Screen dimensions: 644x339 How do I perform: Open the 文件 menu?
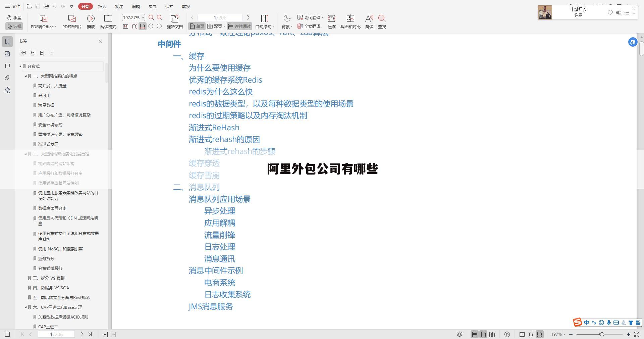13,6
